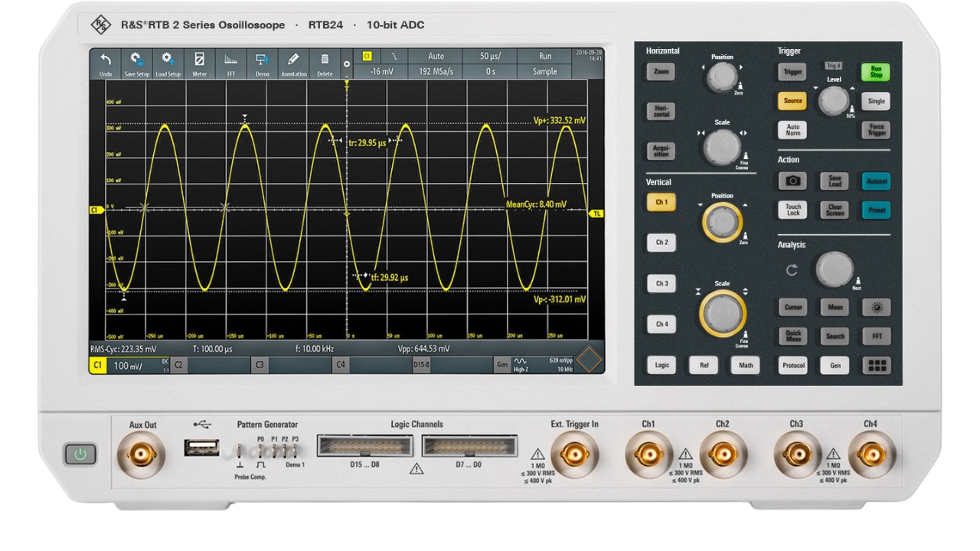The height and width of the screenshot is (551, 980).
Task: Open Save Setup from the toolbar
Action: click(137, 61)
